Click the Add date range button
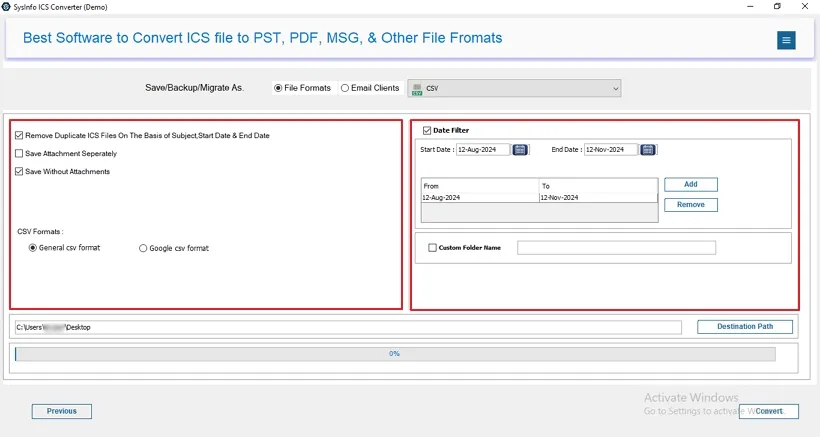The height and width of the screenshot is (437, 820). tap(690, 185)
